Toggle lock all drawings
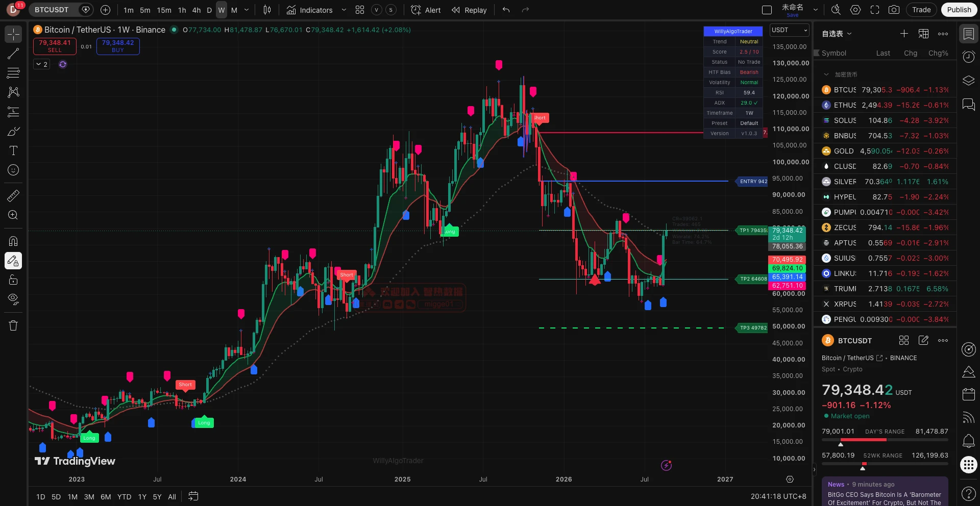 click(13, 280)
